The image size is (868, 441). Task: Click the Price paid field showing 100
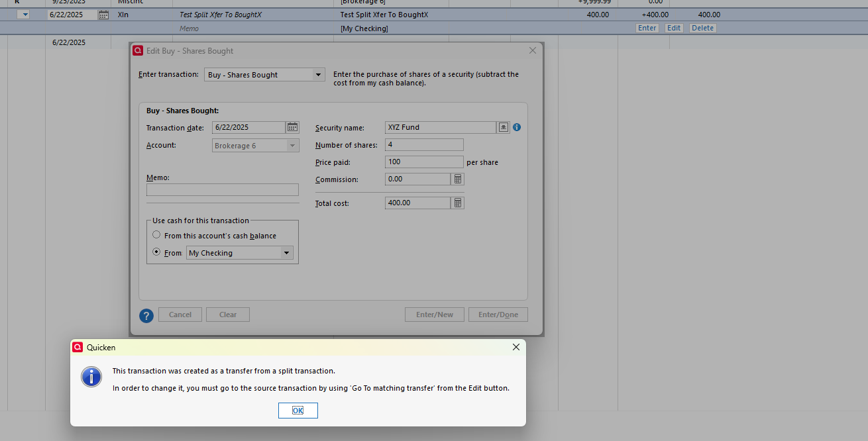pos(424,162)
